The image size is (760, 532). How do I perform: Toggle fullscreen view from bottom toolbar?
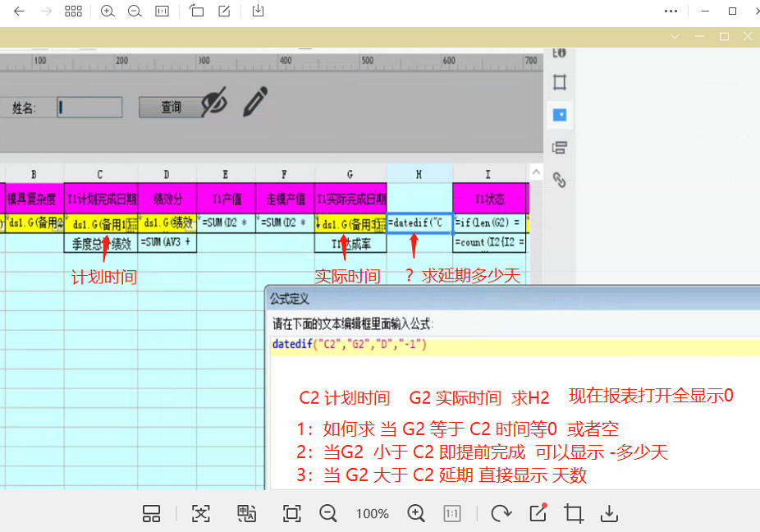(291, 514)
